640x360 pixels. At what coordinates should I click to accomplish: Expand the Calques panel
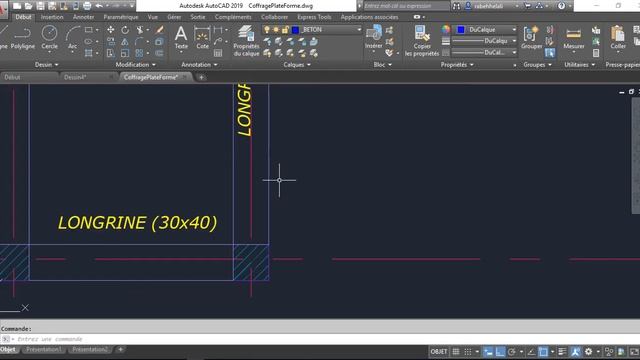297,64
